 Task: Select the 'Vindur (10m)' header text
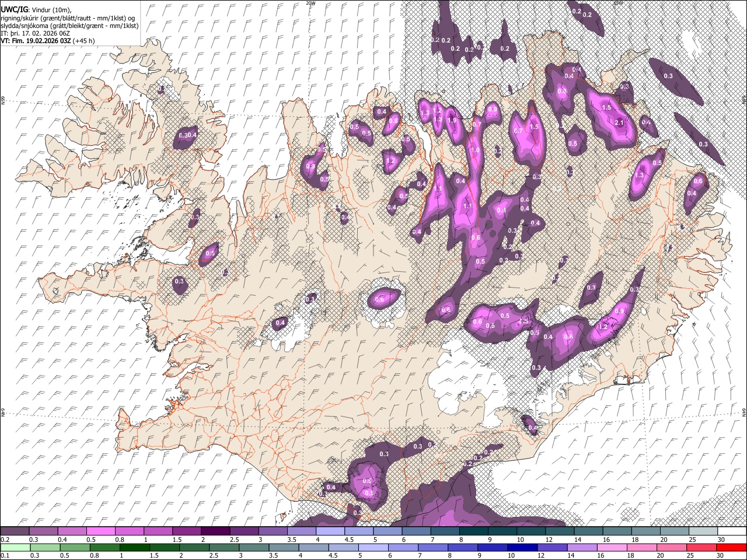point(51,10)
